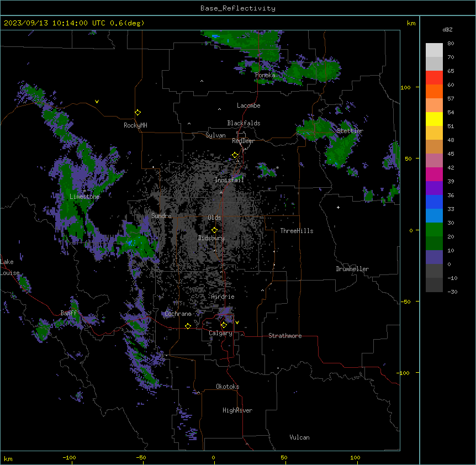
Task: Click the Olds city label
Action: (x=214, y=218)
